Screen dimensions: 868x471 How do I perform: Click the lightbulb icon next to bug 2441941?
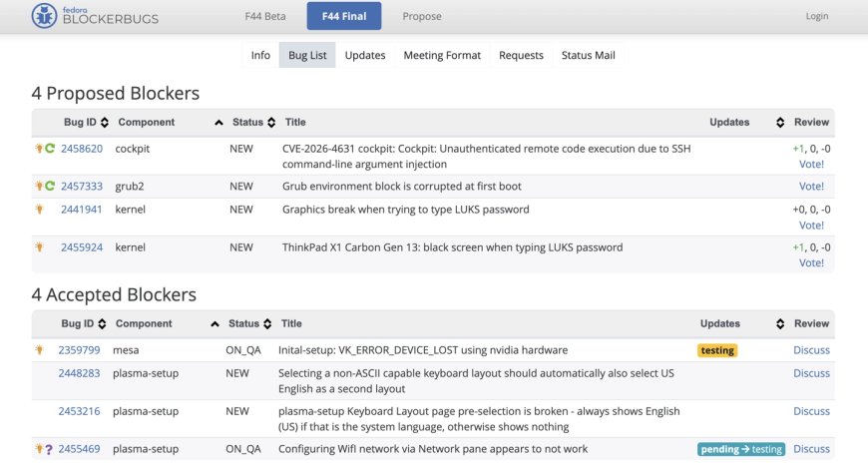[x=39, y=210]
